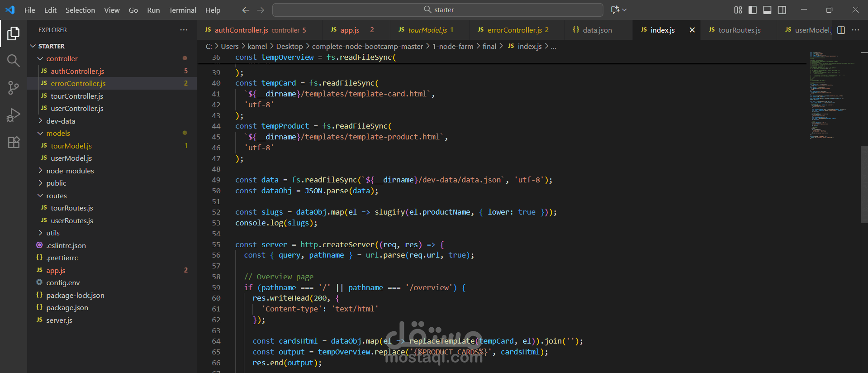
Task: Click the braces icon on .prettierrc
Action: pos(39,257)
